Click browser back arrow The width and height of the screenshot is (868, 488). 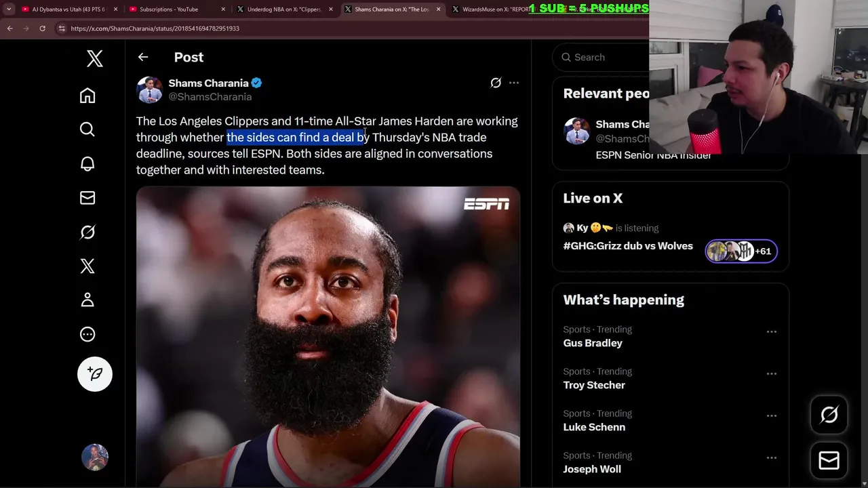[9, 28]
